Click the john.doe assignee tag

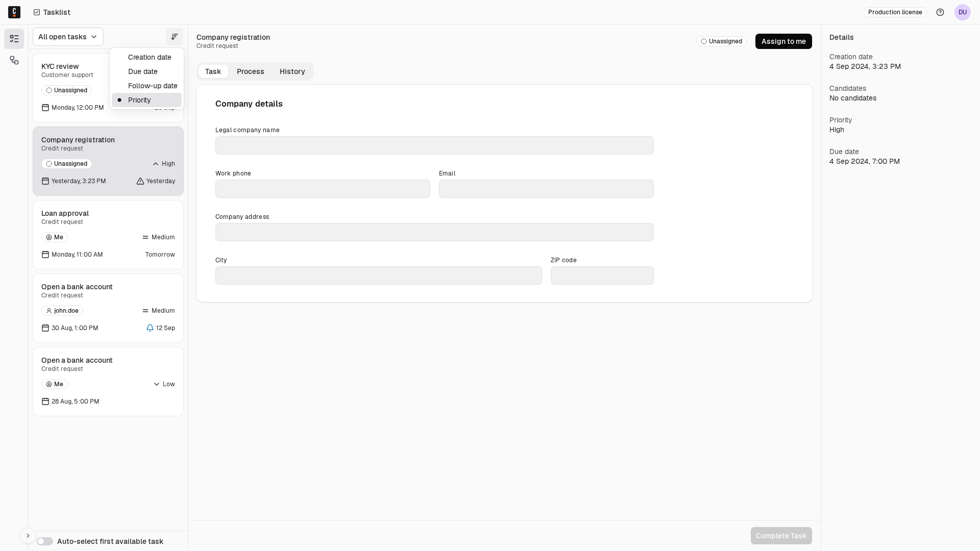[62, 311]
